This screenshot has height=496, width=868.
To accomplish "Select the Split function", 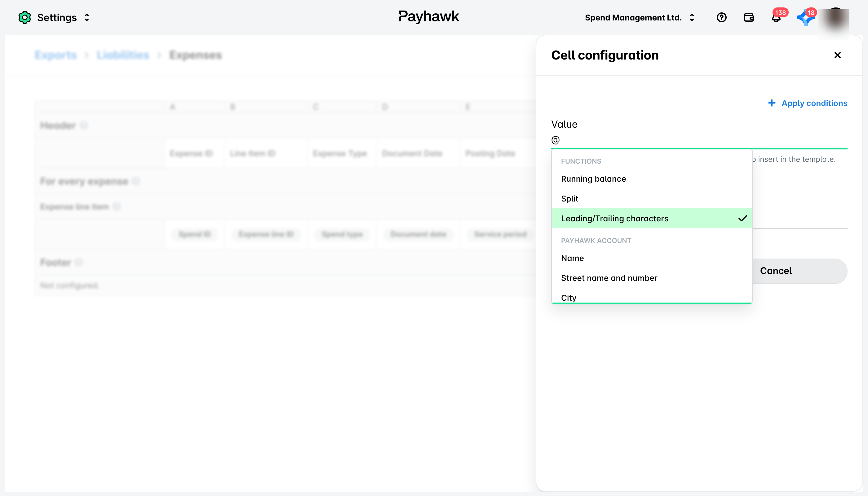I will 652,199.
